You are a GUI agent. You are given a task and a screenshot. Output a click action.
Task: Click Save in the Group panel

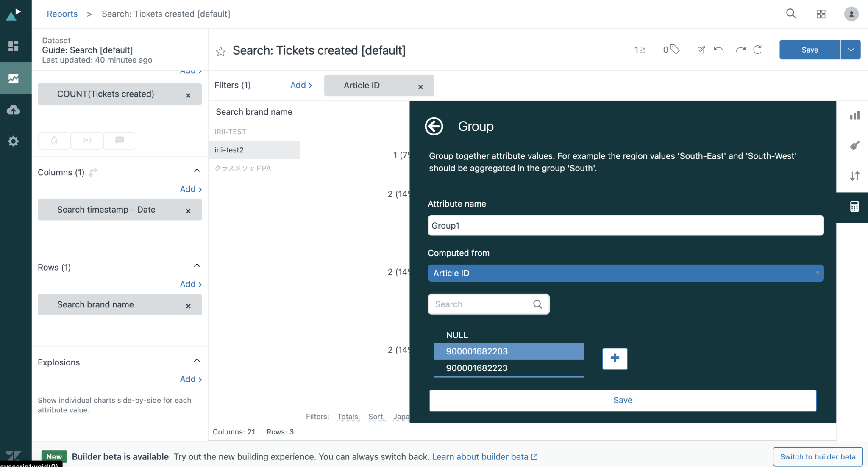(623, 400)
